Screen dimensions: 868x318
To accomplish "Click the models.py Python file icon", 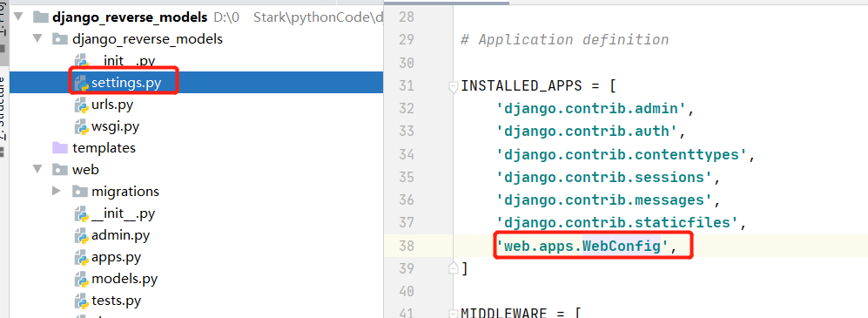I will [81, 279].
